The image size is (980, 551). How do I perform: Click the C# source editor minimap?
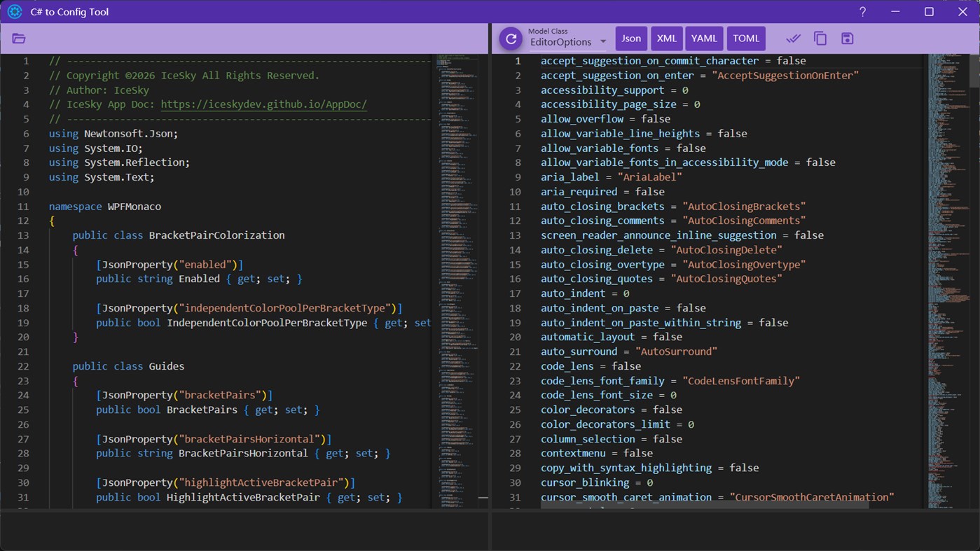pos(455,210)
